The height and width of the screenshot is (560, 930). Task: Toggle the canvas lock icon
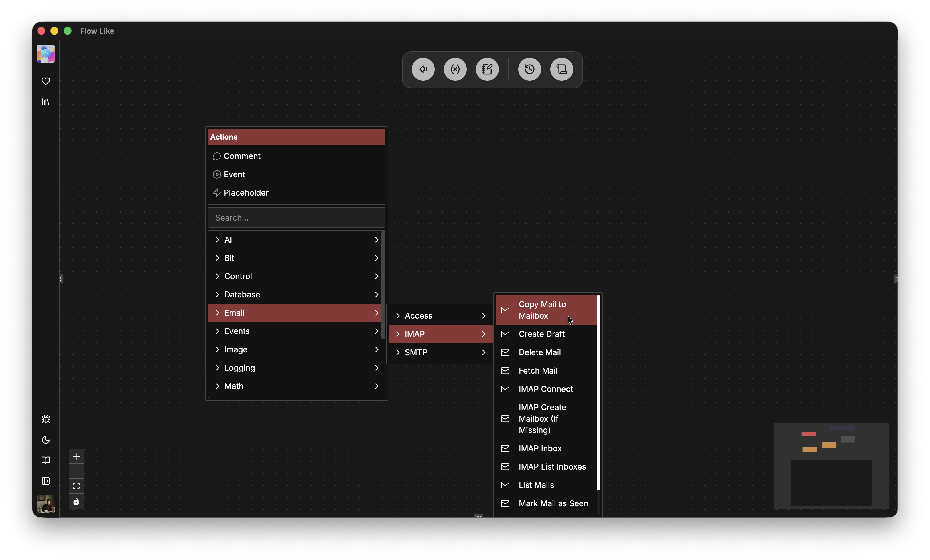coord(76,502)
